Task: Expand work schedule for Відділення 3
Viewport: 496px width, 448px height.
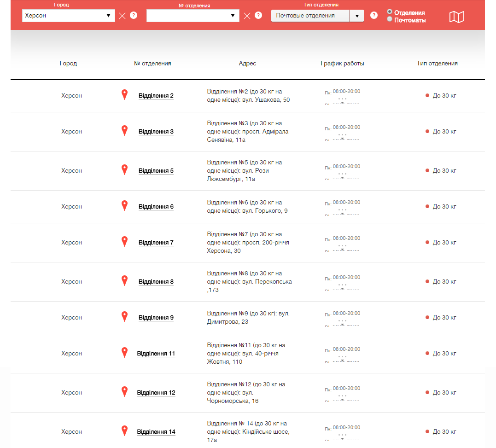Action: (x=342, y=137)
